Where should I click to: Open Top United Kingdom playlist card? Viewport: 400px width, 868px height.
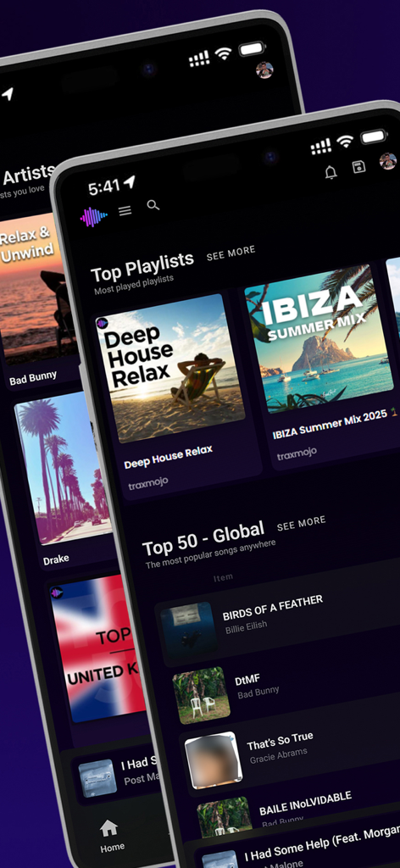(97, 648)
